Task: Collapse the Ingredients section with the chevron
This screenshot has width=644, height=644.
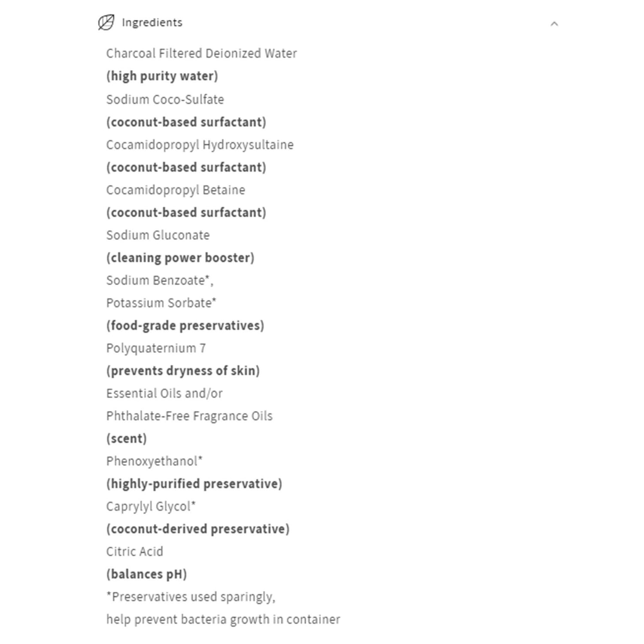Action: [554, 24]
